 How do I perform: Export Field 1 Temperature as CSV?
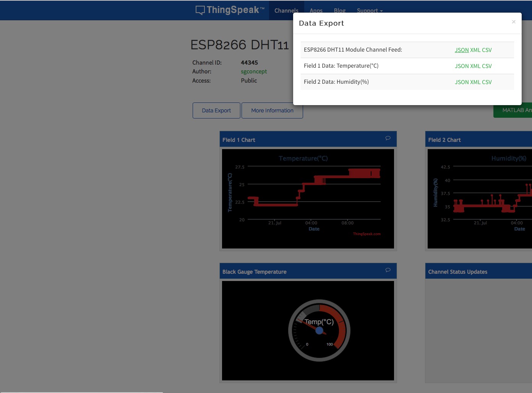click(487, 66)
